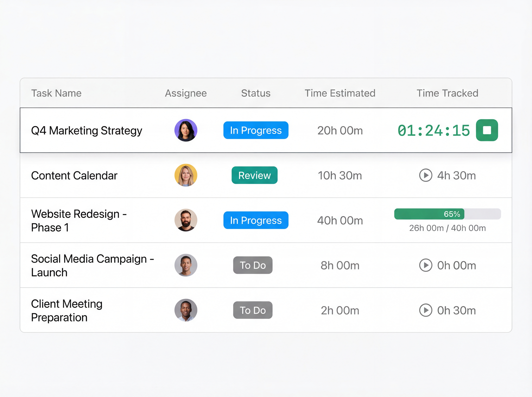The image size is (532, 397).
Task: Open Website Redesign - Phase 1 task
Action: [x=79, y=220]
